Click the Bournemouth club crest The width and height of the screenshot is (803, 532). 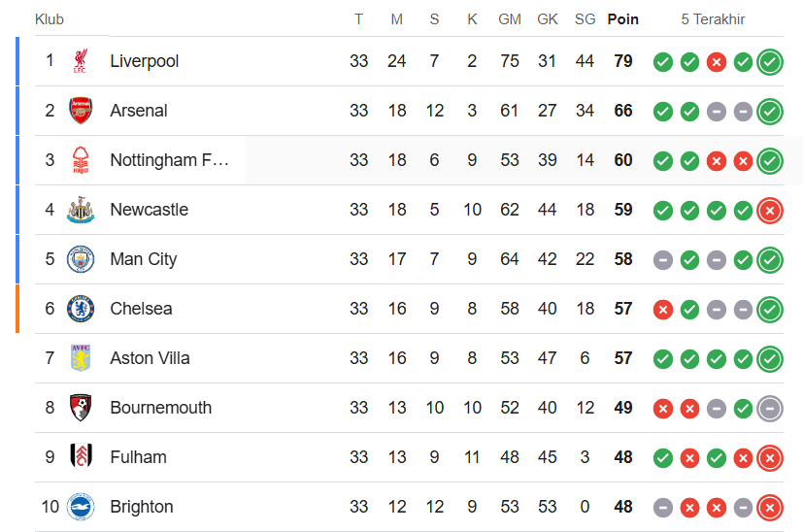point(81,408)
